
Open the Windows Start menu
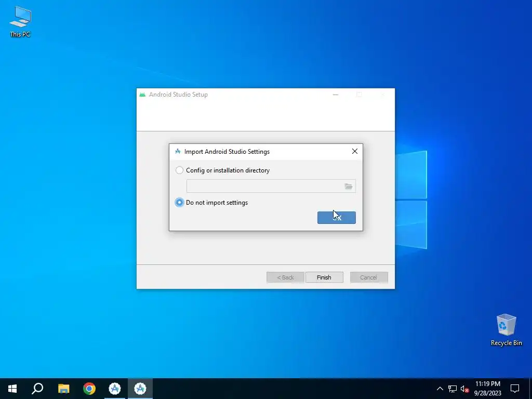12,389
